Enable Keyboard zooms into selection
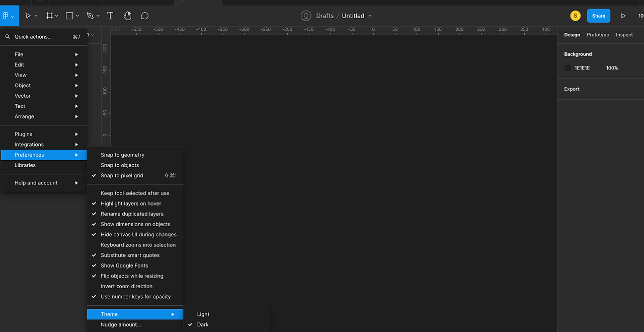Screen dimensions: 644x332 [135, 245]
